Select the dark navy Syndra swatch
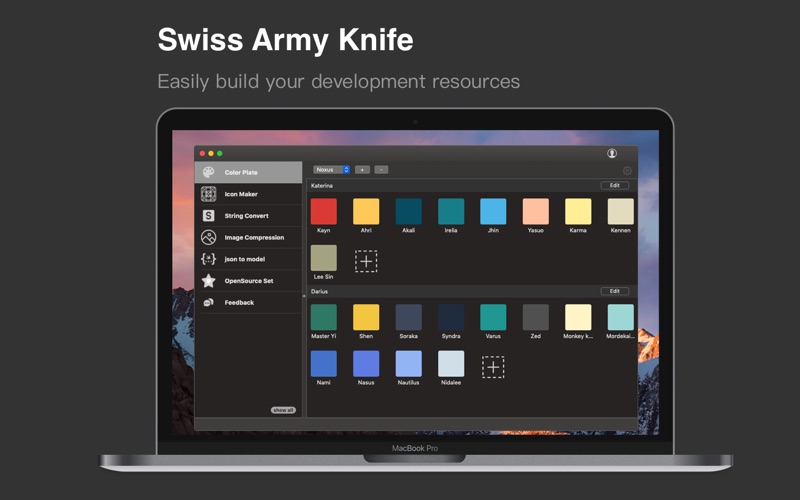Image resolution: width=800 pixels, height=500 pixels. point(451,317)
